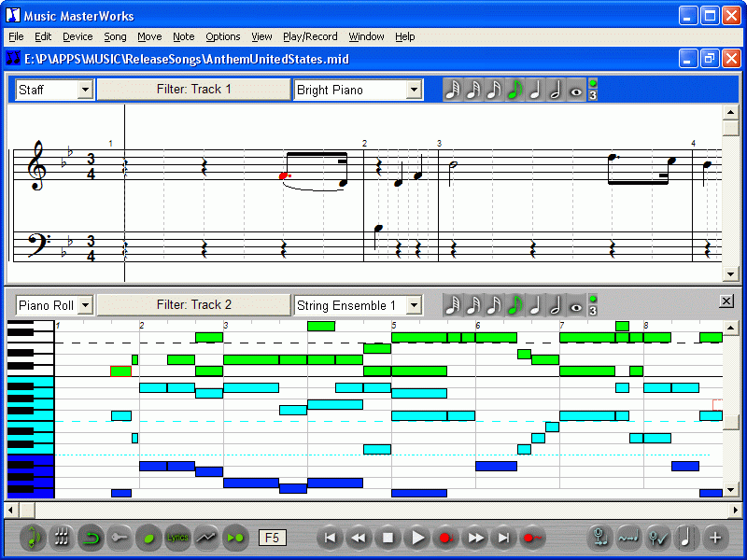Click the Filter: Track 1 button
This screenshot has height=560, width=747.
pos(194,90)
